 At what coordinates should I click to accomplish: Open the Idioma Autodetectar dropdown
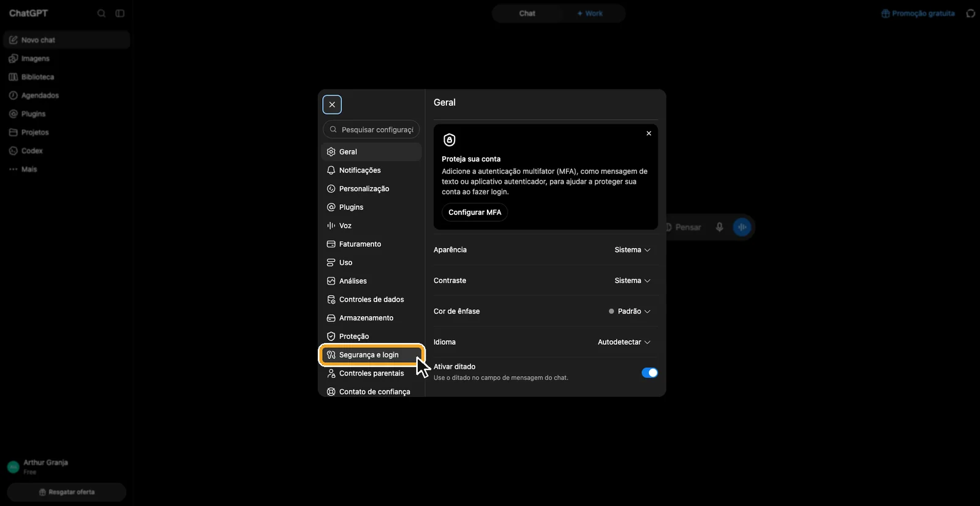(624, 342)
